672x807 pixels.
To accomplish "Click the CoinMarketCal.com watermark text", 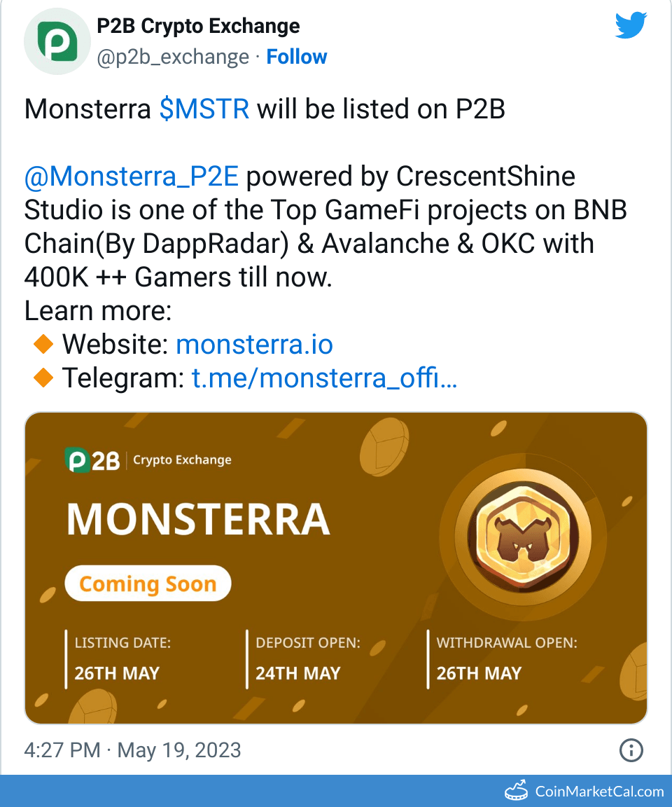I will (x=599, y=792).
